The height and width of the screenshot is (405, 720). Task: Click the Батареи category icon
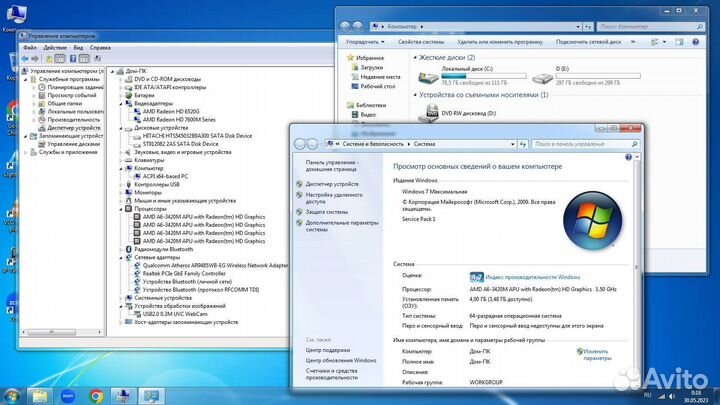129,95
